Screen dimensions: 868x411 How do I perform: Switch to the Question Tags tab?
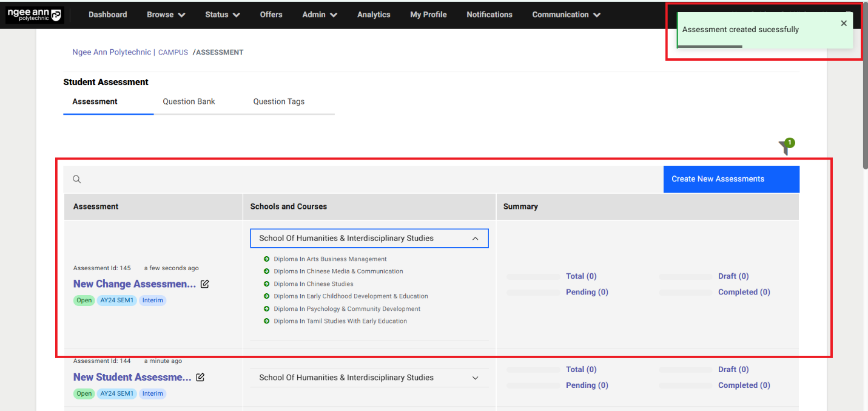pyautogui.click(x=278, y=101)
